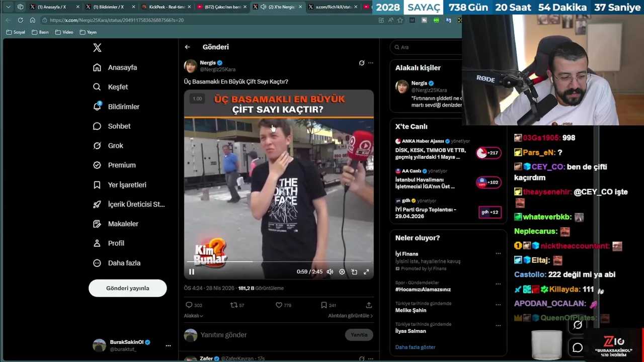Image resolution: width=644 pixels, height=362 pixels.
Task: Open the Yayın bookmarks folder
Action: pos(88,32)
